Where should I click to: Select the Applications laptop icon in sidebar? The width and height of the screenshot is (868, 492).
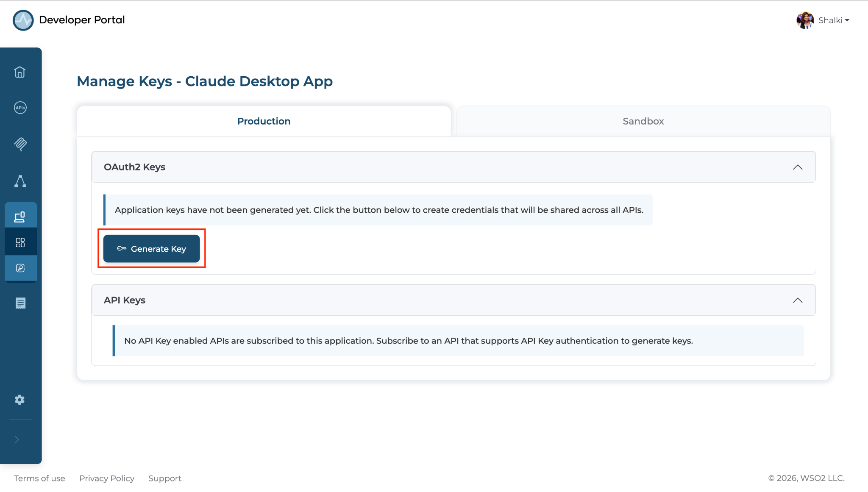[x=20, y=217]
